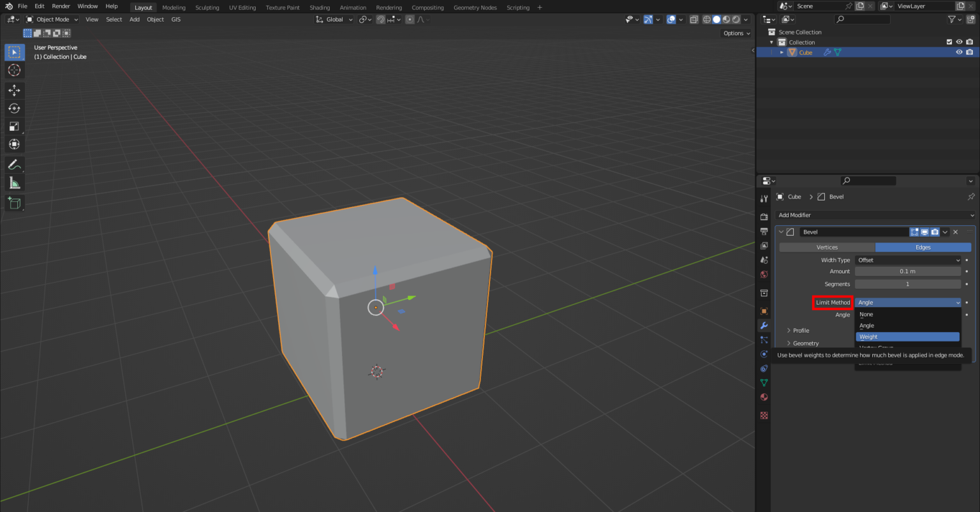Viewport: 980px width, 512px height.
Task: Open the viewport Options popover
Action: coord(735,33)
